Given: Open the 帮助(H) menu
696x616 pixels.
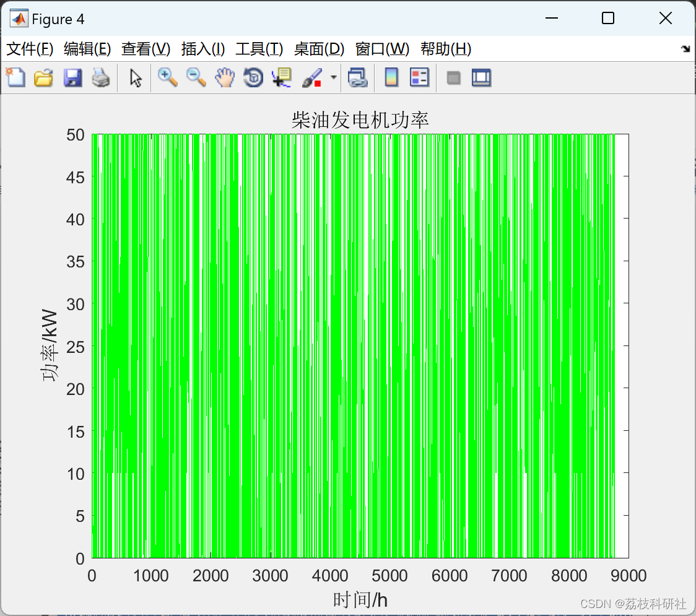Looking at the screenshot, I should (446, 49).
